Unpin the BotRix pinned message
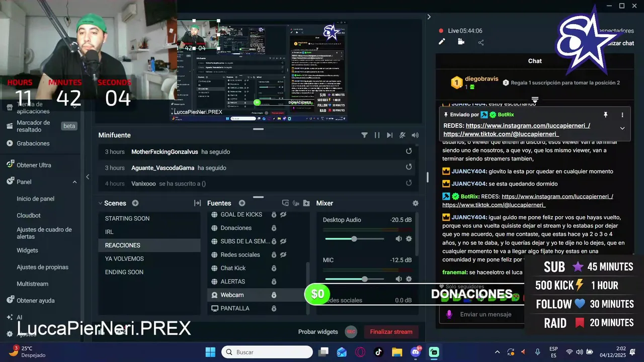644x362 pixels. pyautogui.click(x=606, y=115)
